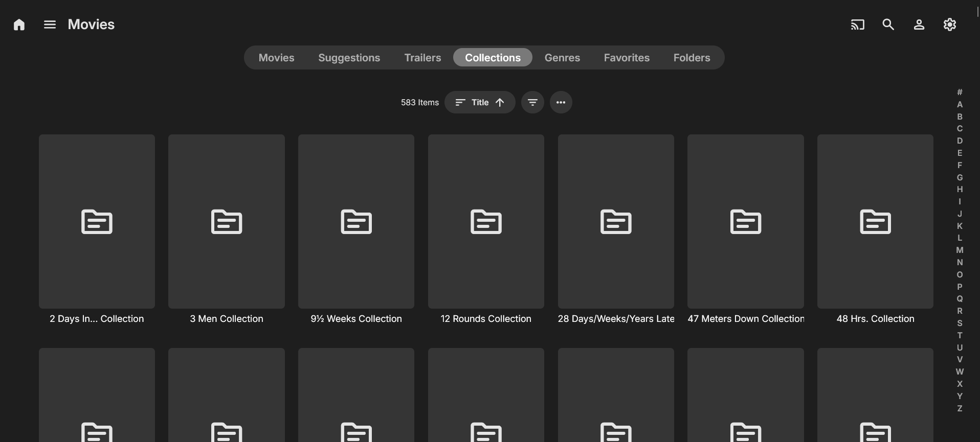980x442 pixels.
Task: Open the 3 Men Collection link
Action: click(227, 318)
